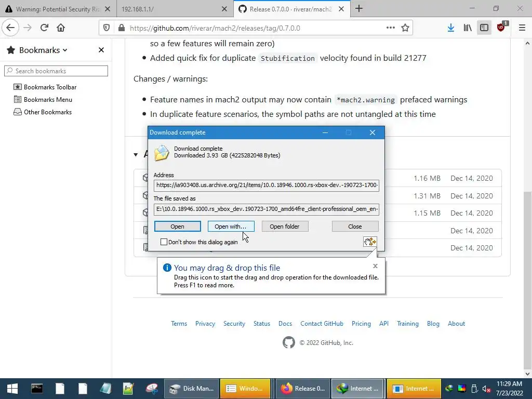Open a new browser tab
The width and height of the screenshot is (532, 399).
[x=359, y=9]
